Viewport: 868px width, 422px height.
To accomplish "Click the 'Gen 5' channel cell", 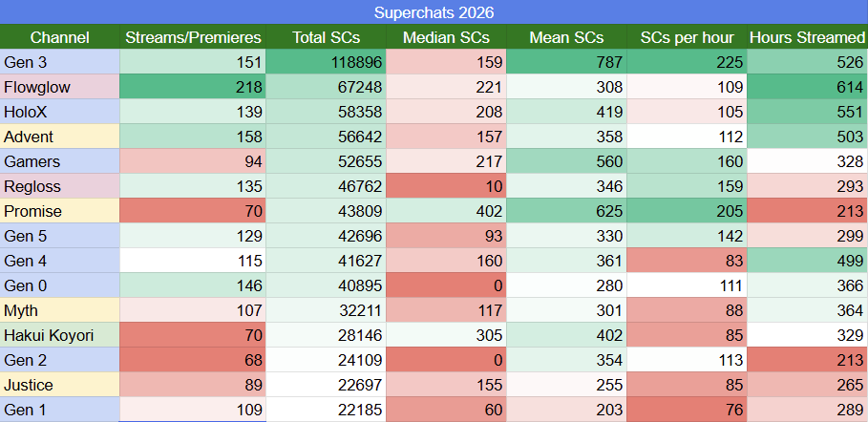I will click(60, 236).
